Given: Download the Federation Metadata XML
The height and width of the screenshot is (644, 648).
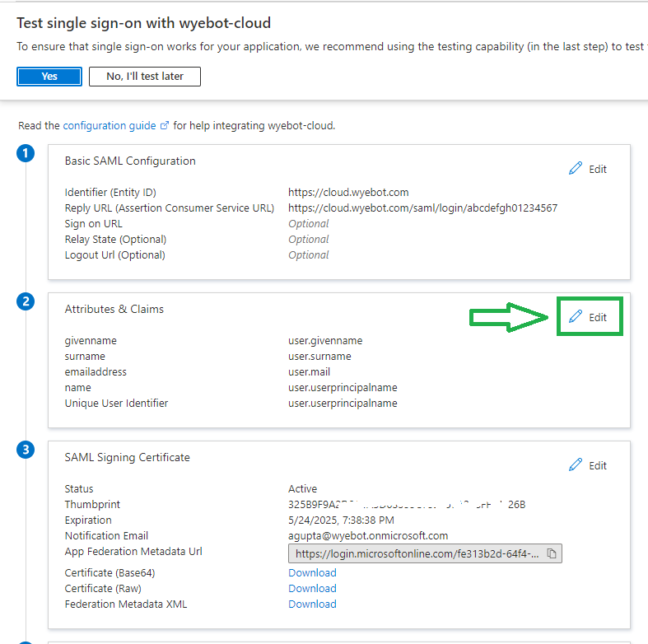Looking at the screenshot, I should 312,604.
